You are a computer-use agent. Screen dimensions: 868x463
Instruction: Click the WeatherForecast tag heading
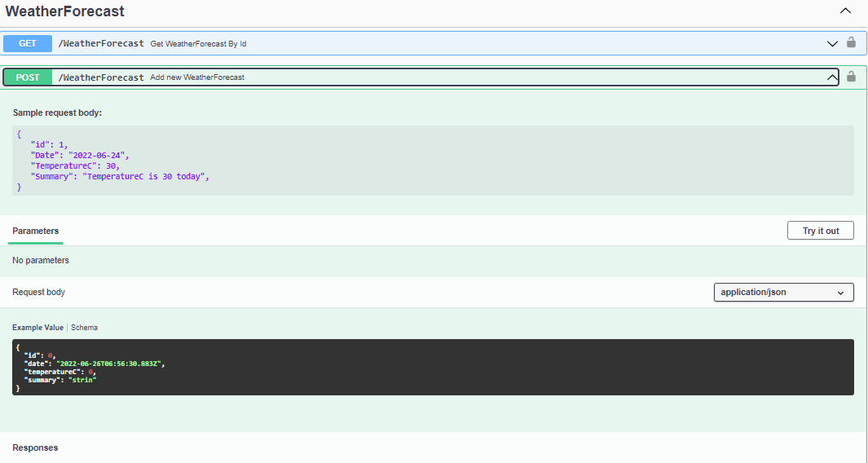tap(65, 11)
